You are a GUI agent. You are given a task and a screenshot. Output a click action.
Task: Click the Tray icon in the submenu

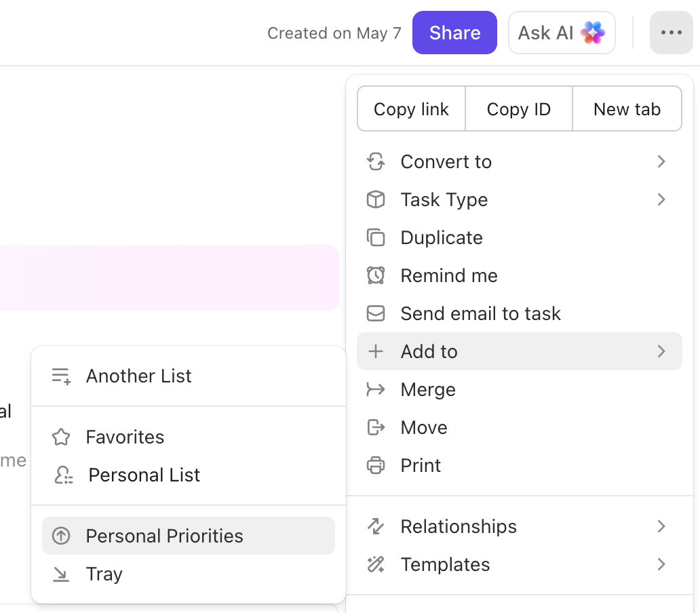click(61, 574)
